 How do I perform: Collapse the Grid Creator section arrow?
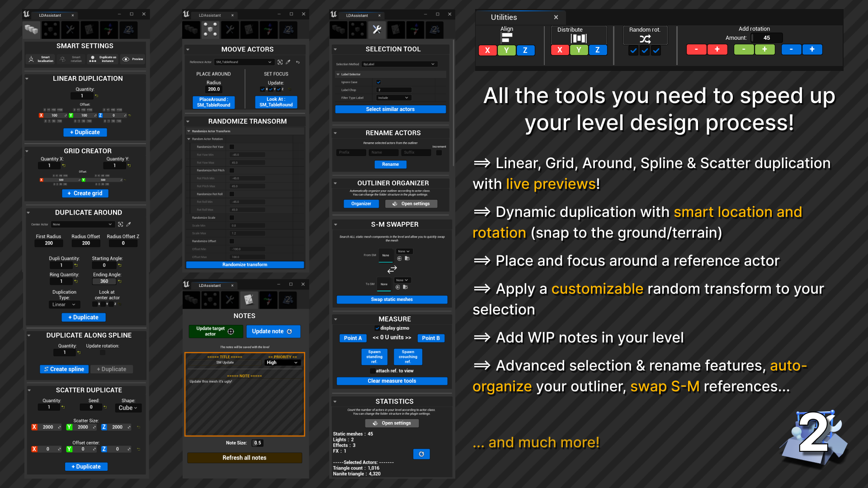(x=27, y=151)
